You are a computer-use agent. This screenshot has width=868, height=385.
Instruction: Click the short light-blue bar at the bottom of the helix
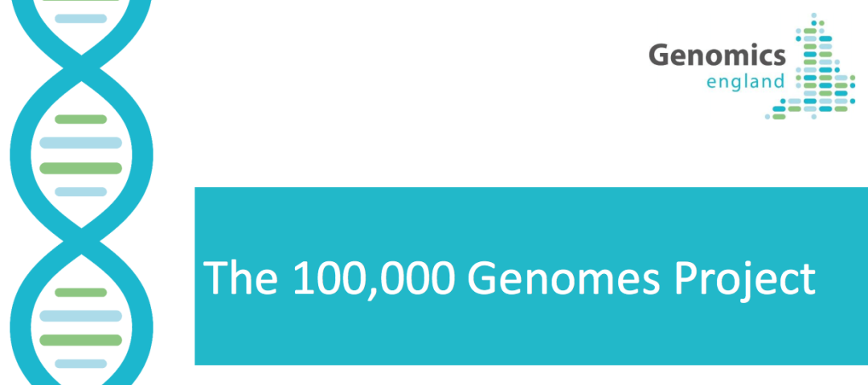coord(81,364)
